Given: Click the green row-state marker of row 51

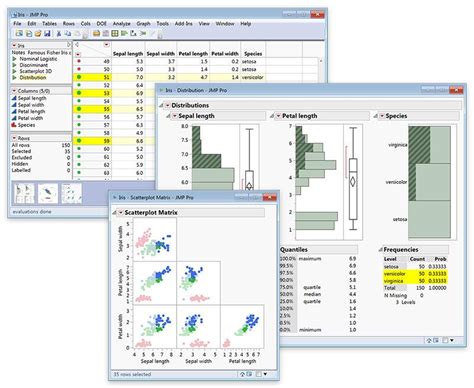Looking at the screenshot, I should tap(79, 77).
